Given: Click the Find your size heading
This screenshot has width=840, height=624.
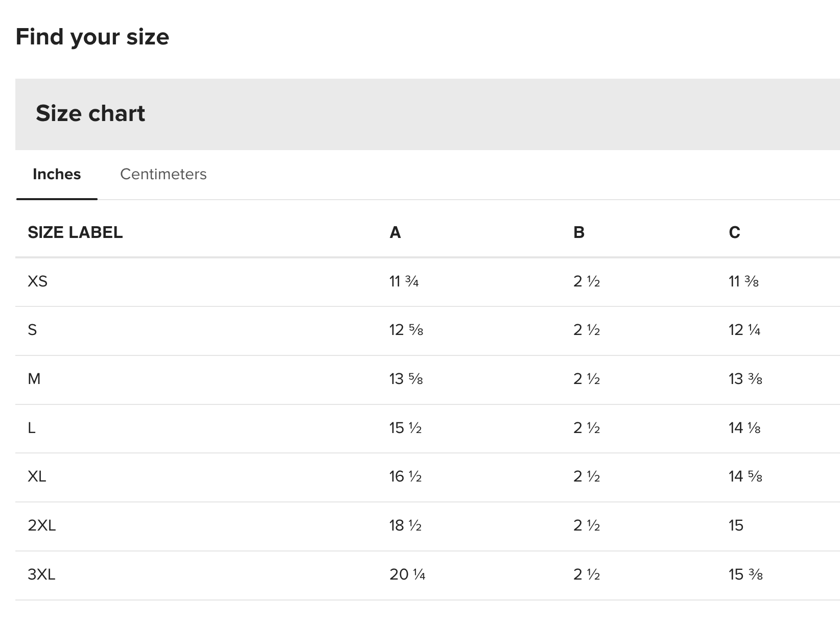Looking at the screenshot, I should (92, 37).
